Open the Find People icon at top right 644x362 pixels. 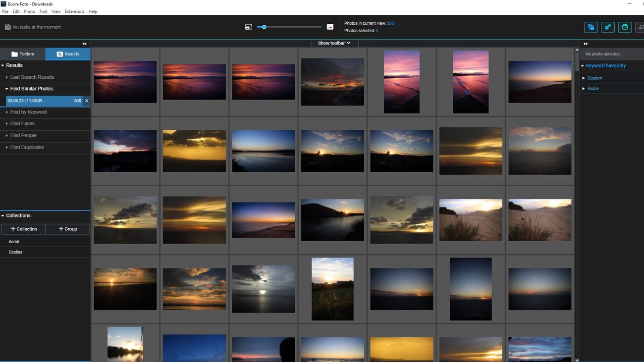coord(641,27)
